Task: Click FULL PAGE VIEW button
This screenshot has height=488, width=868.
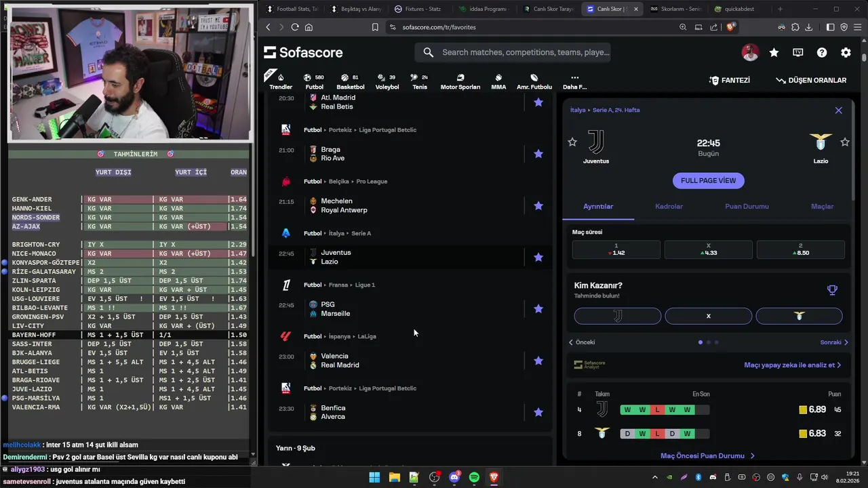Action: [709, 180]
